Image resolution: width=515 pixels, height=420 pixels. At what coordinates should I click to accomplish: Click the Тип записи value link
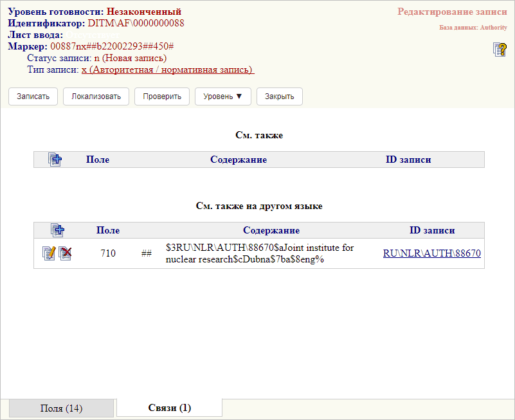167,69
